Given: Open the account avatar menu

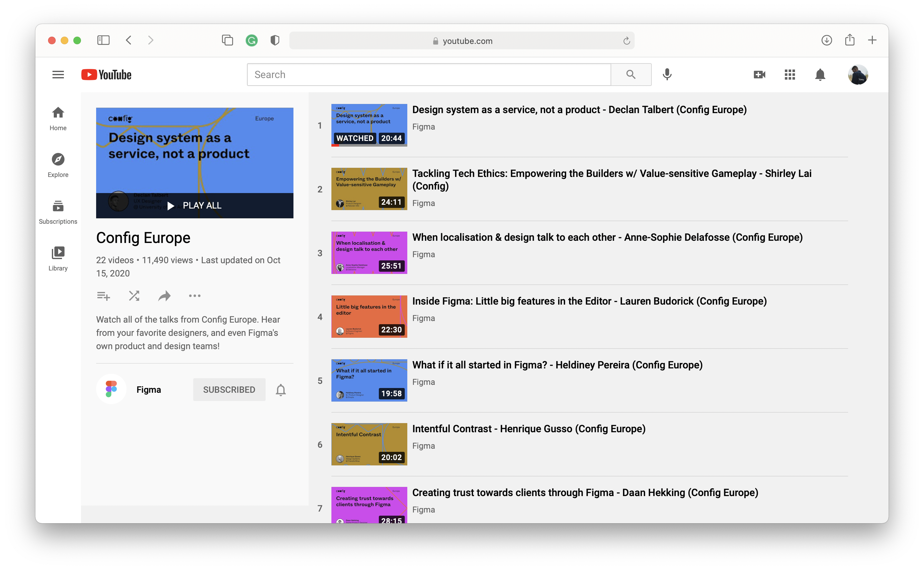Looking at the screenshot, I should (858, 75).
